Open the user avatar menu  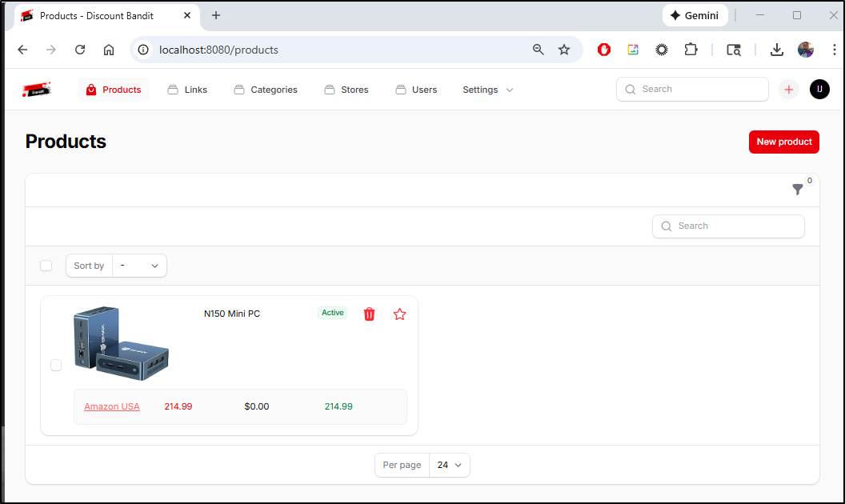pyautogui.click(x=819, y=90)
